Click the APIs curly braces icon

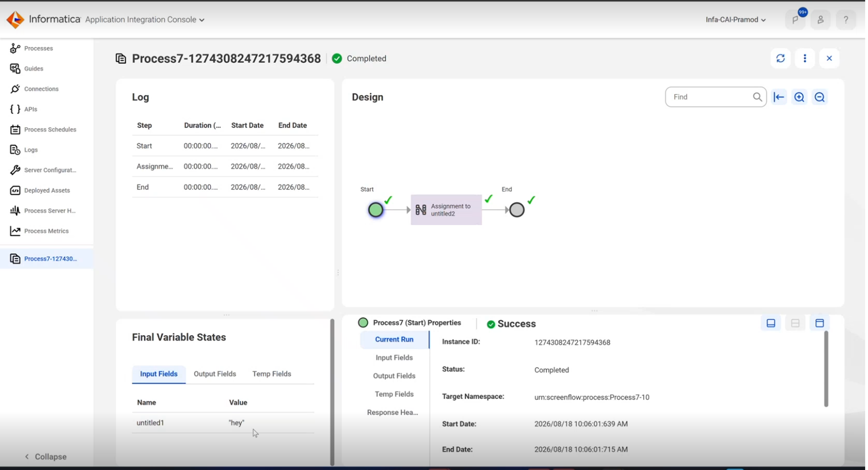15,109
